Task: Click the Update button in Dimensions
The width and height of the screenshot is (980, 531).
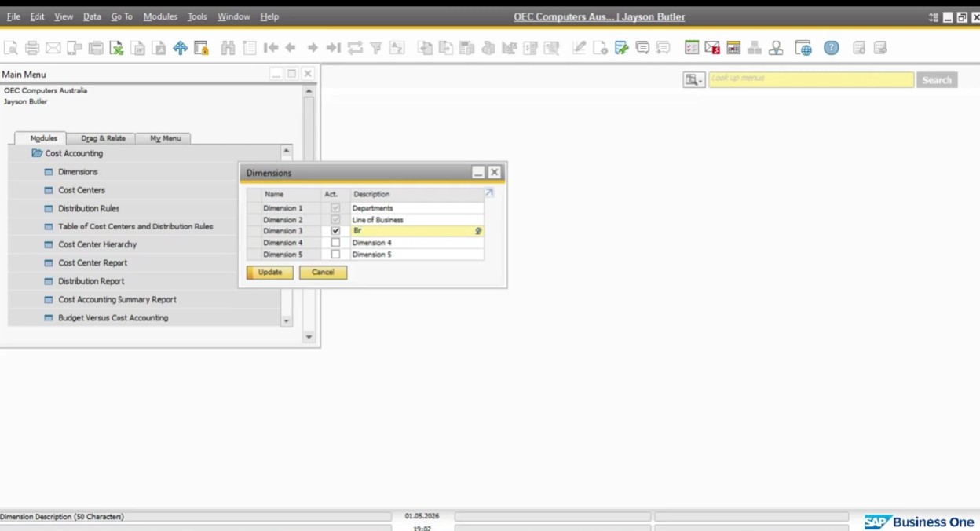Action: click(270, 272)
